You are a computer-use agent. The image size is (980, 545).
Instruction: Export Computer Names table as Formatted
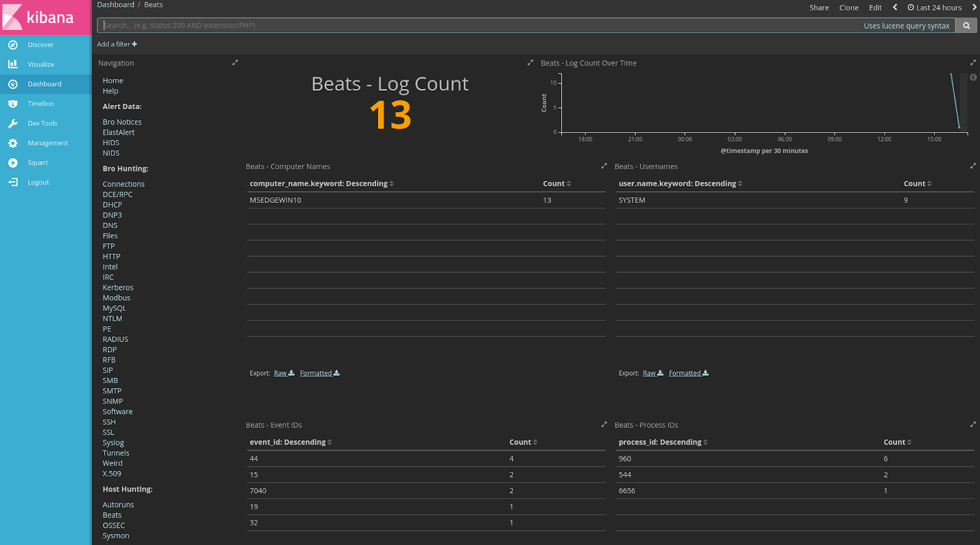320,373
